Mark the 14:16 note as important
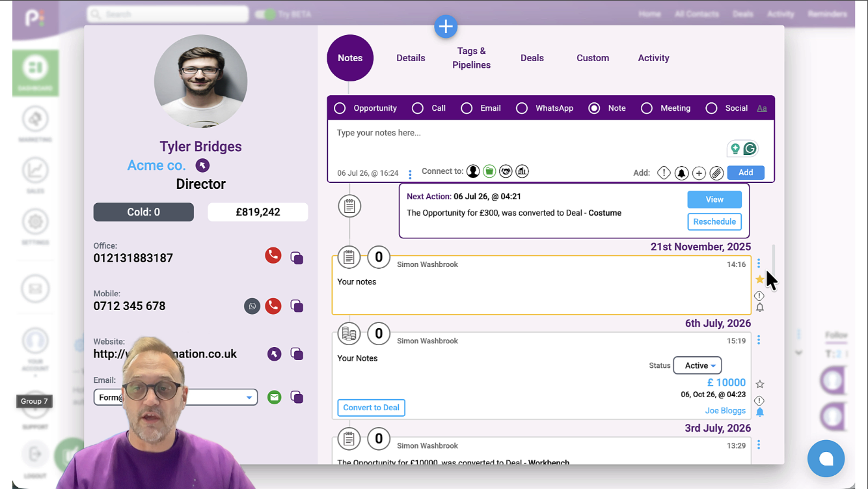868x489 pixels. click(x=759, y=296)
